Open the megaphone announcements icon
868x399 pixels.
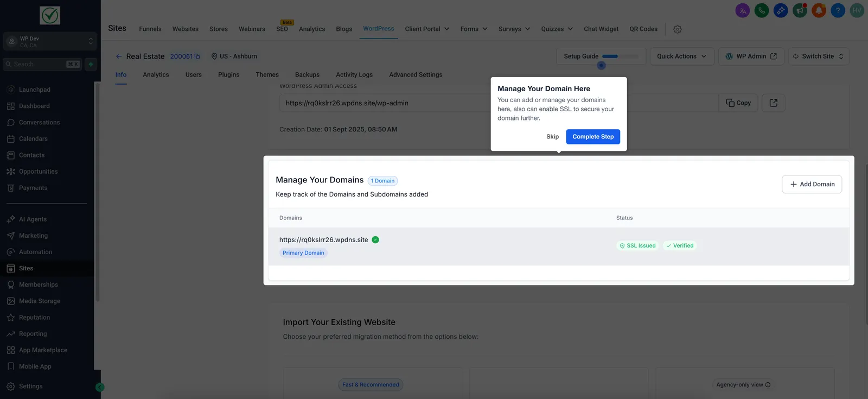(800, 10)
